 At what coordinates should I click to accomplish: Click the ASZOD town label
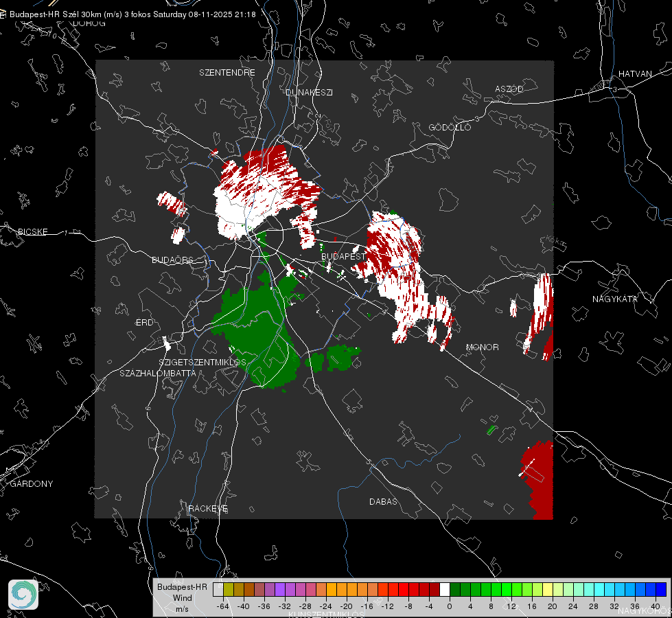pyautogui.click(x=509, y=89)
